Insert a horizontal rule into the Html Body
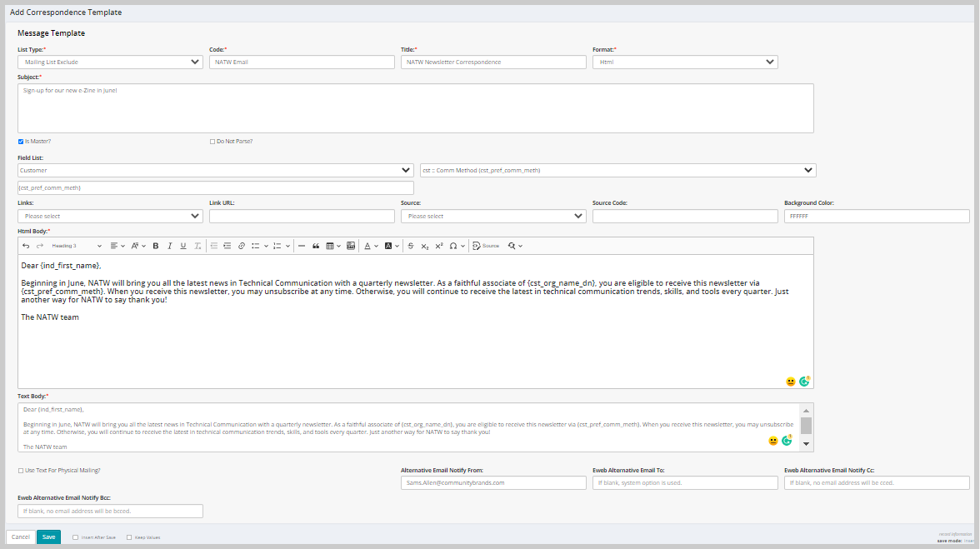This screenshot has width=980, height=549. (x=300, y=246)
